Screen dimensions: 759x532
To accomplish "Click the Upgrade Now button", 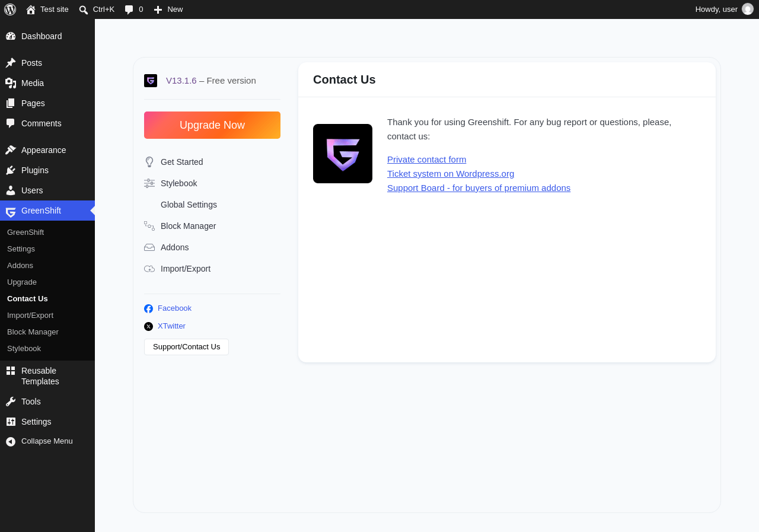I will coord(212,125).
